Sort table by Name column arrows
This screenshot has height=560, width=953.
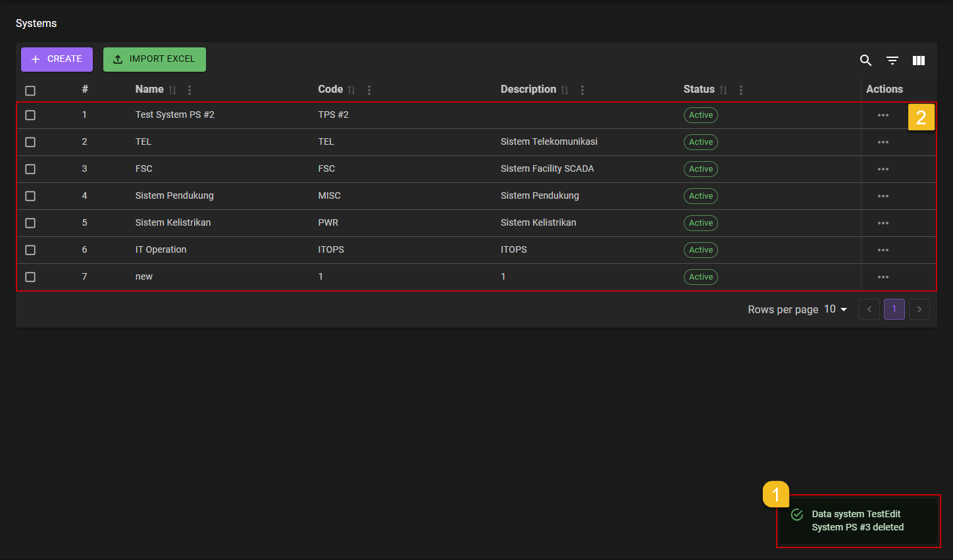[x=172, y=90]
